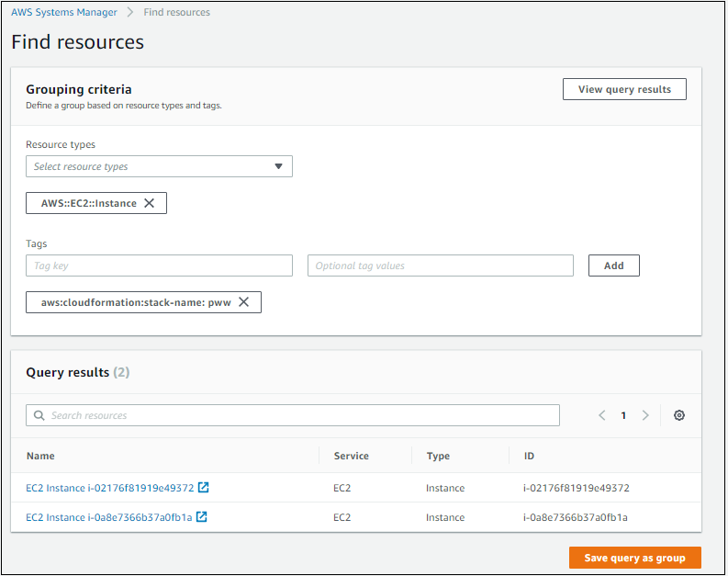This screenshot has width=728, height=576.
Task: Go to next results page arrow
Action: pos(645,415)
